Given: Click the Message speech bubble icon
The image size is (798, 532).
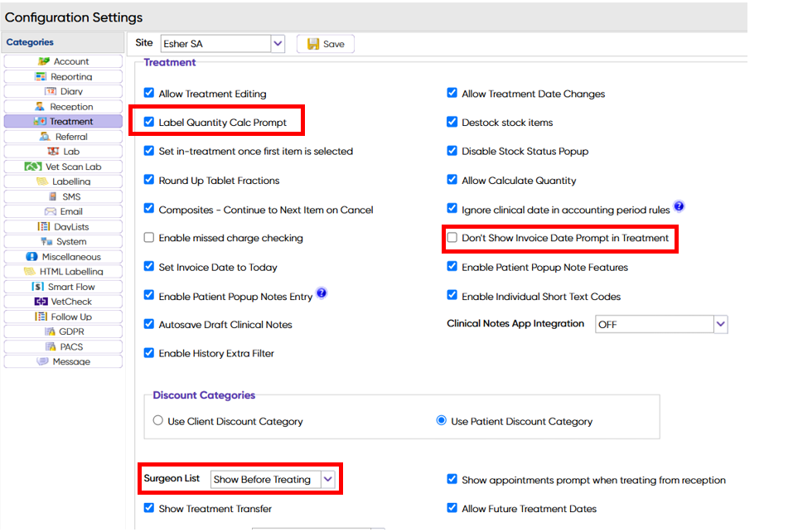Looking at the screenshot, I should (x=43, y=361).
